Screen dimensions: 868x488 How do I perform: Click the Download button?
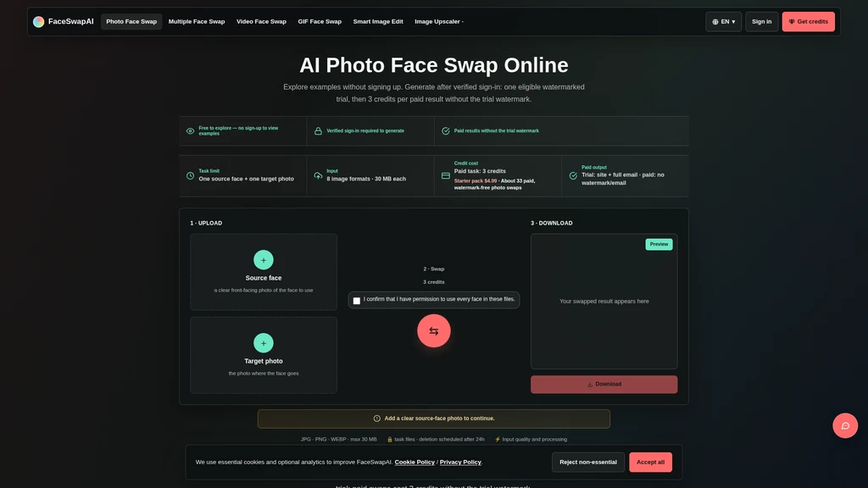[x=604, y=384]
